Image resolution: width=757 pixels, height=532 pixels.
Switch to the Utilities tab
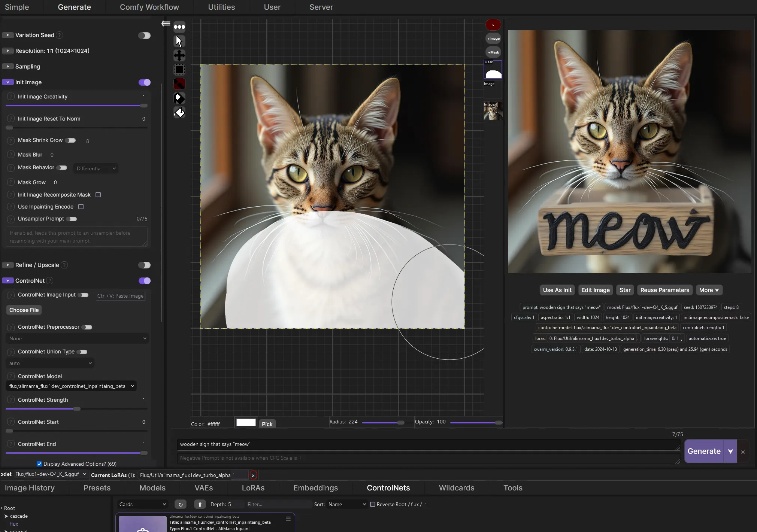point(221,7)
